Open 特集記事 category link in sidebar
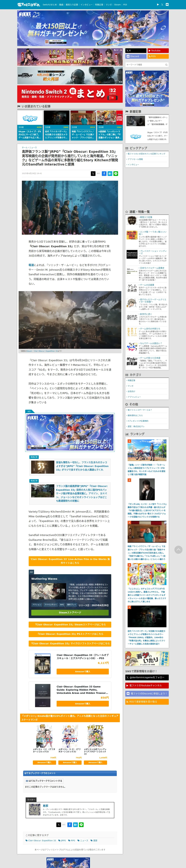The height and width of the screenshot is (868, 186). click(131, 380)
